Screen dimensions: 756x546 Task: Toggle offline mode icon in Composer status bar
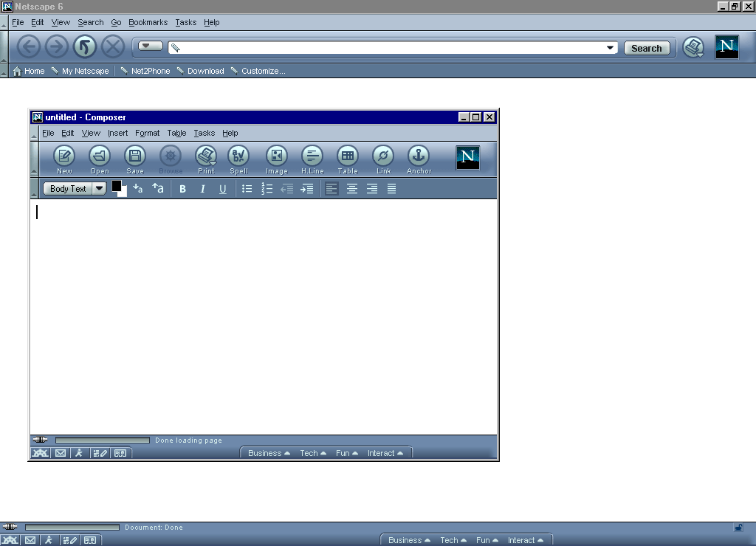(x=40, y=440)
